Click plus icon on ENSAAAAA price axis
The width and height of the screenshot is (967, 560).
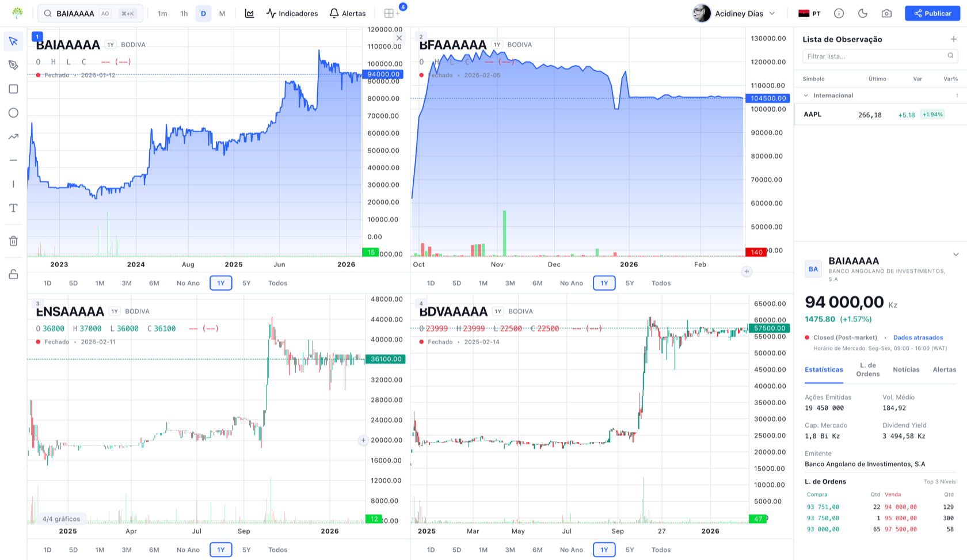pos(363,440)
